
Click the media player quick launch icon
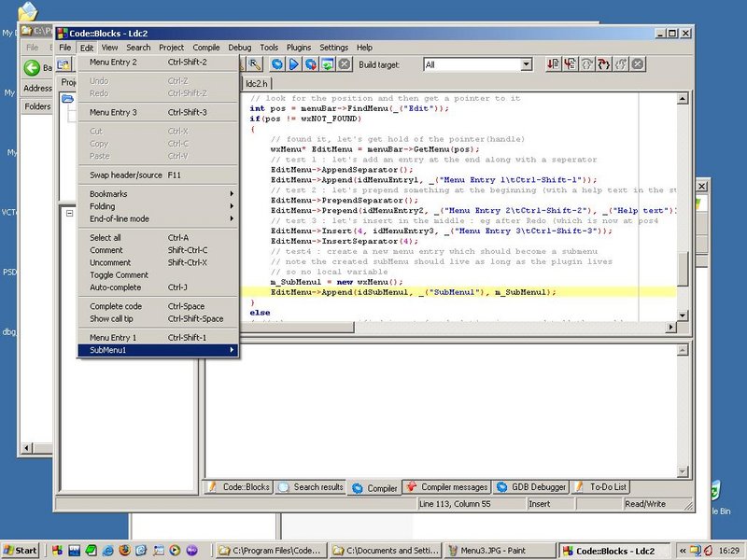(175, 551)
